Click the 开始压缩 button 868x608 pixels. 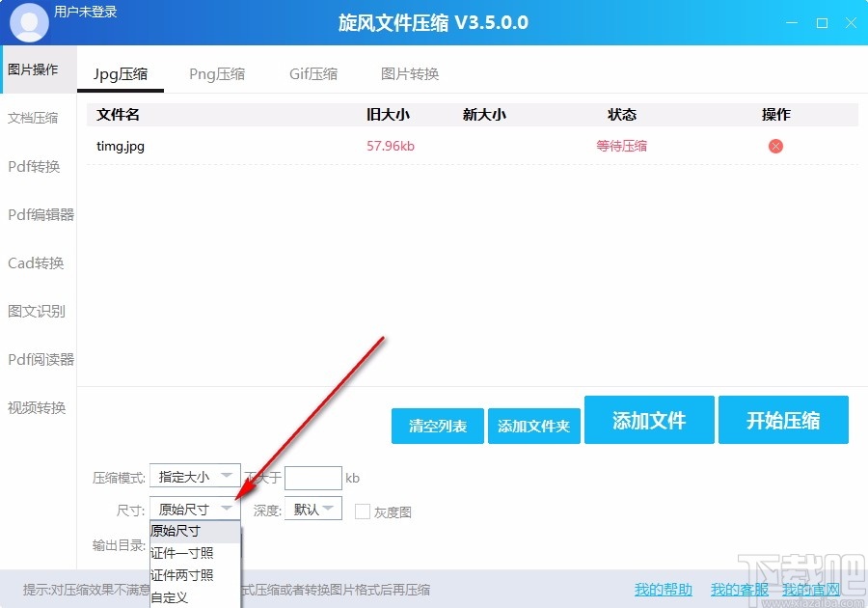(x=783, y=420)
